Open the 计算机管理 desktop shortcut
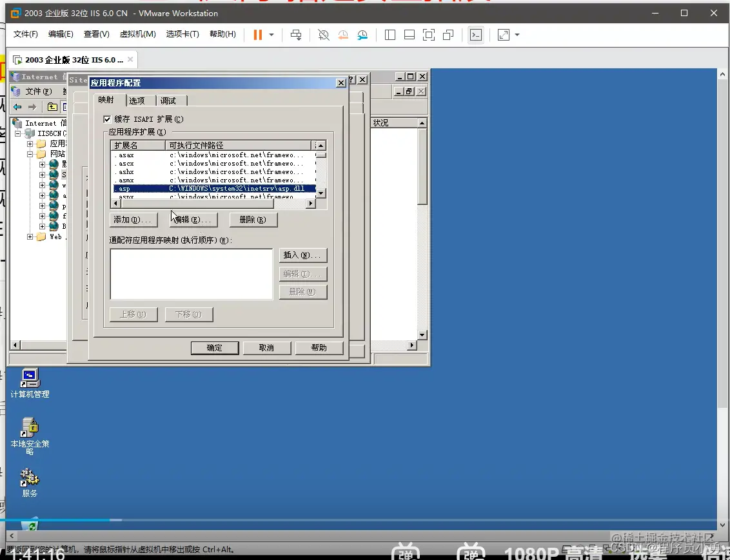Screen dimensions: 730x560 tap(30, 383)
